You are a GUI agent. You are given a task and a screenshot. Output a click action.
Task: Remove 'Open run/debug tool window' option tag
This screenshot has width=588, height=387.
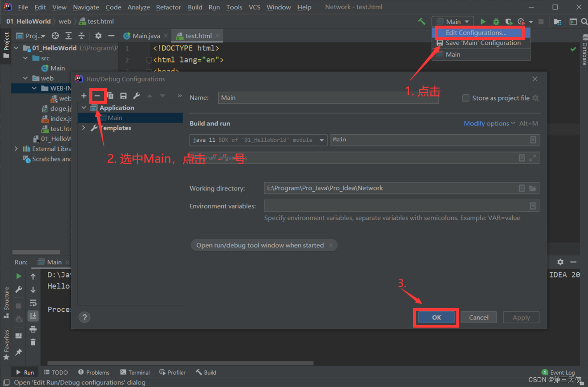tap(331, 245)
